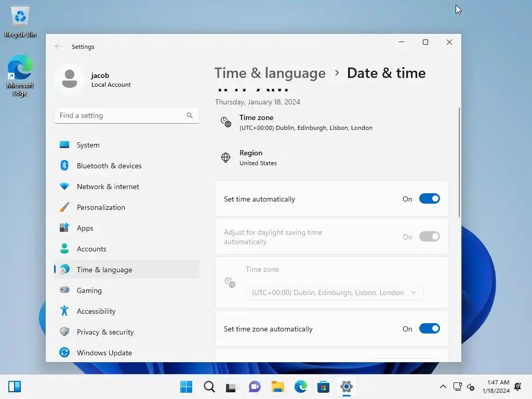Click the Time zone summary UTC+00:00 text
Viewport: 532px width, 399px height.
point(305,128)
